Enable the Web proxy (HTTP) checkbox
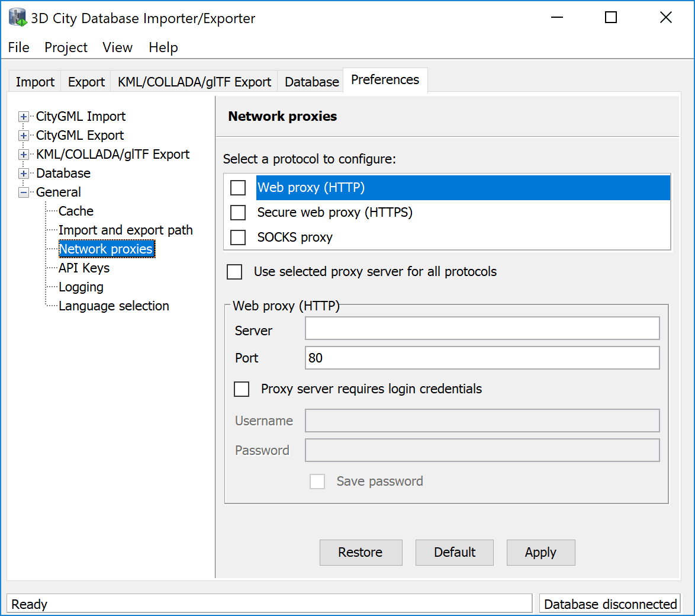Viewport: 695px width, 616px height. 237,187
